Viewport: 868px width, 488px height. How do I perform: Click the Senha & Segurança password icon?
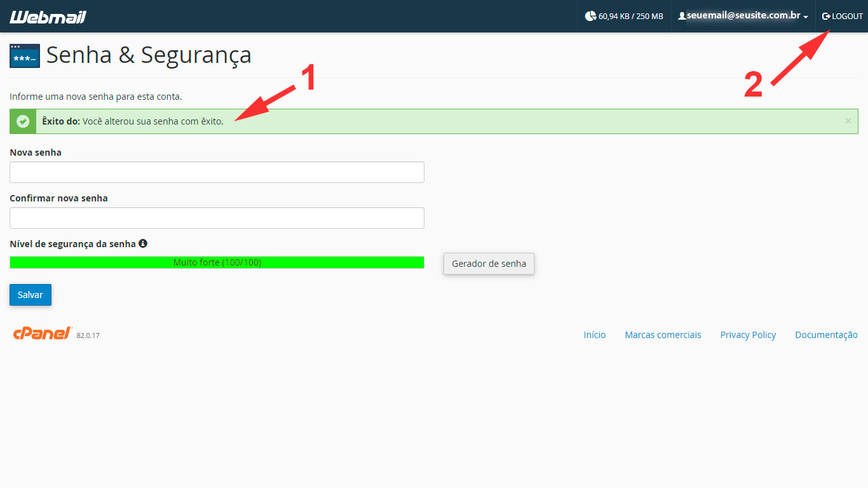[x=25, y=56]
